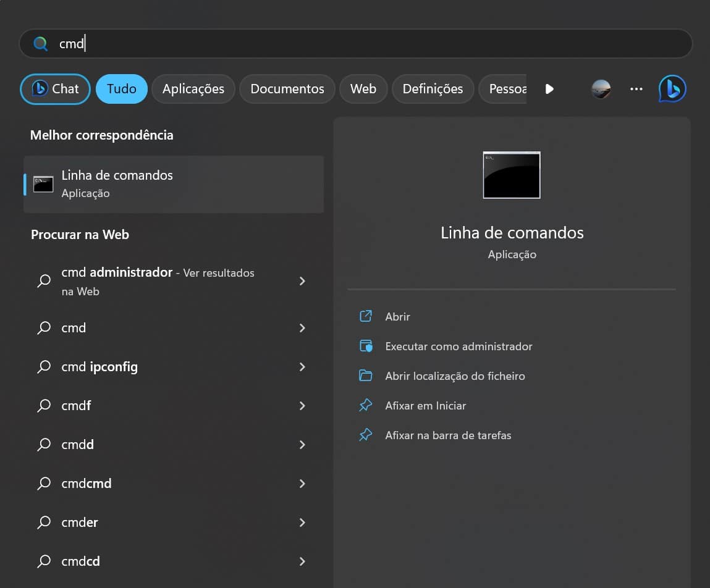This screenshot has width=710, height=588.
Task: Click the shield icon for Executar como administrador
Action: [x=366, y=346]
